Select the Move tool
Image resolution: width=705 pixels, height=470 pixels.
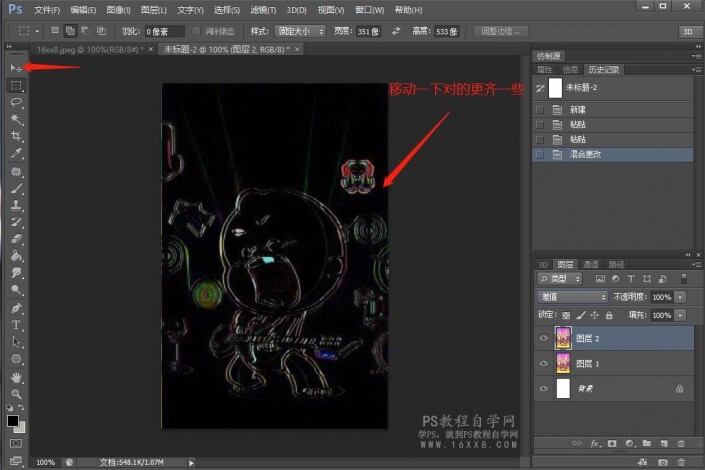(16, 68)
